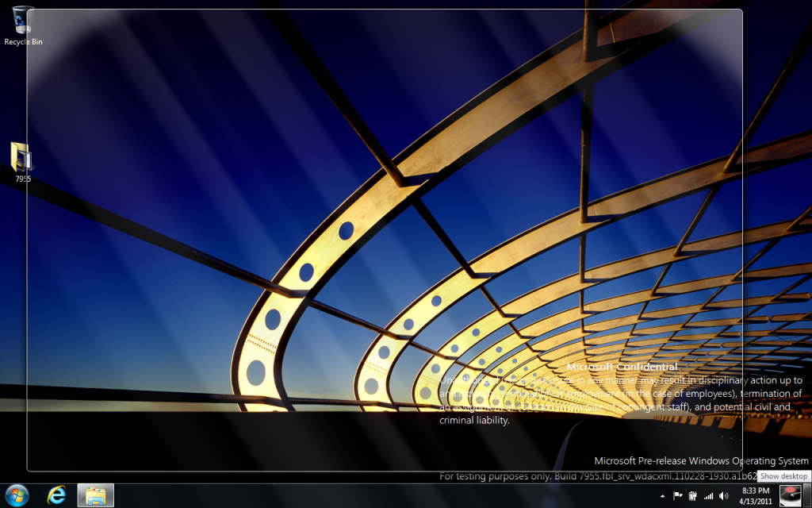Click the battery power tray icon
This screenshot has width=812, height=508.
[692, 496]
